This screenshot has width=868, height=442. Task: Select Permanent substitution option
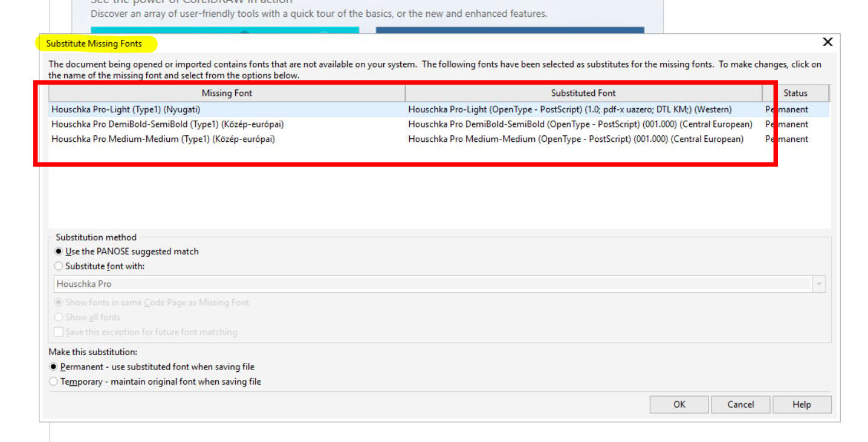click(152, 367)
